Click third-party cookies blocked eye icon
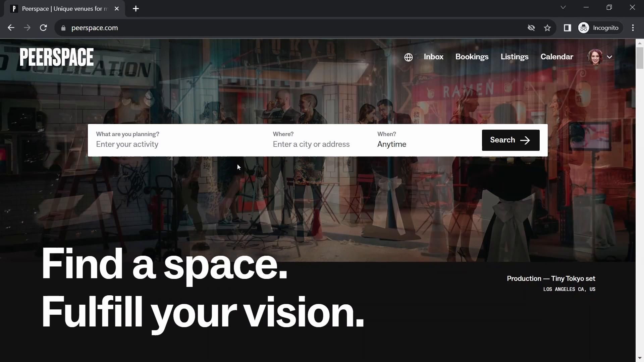 click(x=531, y=28)
